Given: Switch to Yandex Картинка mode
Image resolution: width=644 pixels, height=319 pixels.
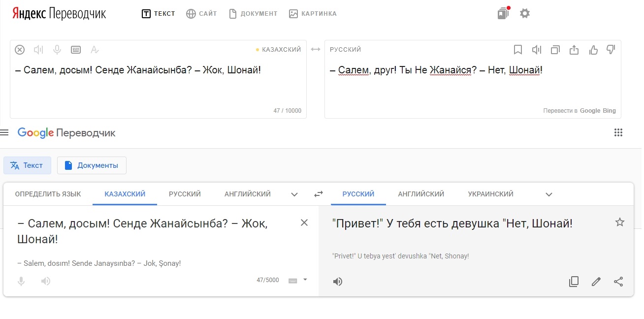Looking at the screenshot, I should pos(313,14).
